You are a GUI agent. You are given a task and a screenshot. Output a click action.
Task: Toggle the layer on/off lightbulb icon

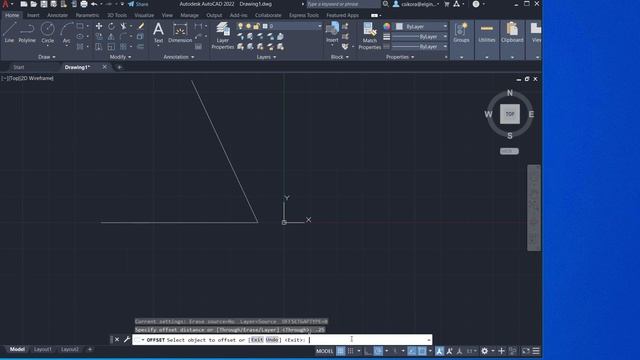pos(240,26)
